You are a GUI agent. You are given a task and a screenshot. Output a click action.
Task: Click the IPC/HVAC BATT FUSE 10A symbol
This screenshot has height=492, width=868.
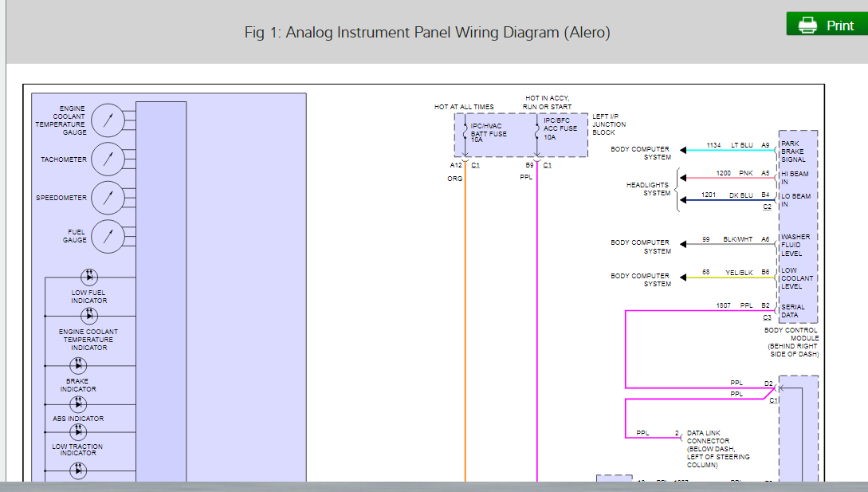coord(465,133)
